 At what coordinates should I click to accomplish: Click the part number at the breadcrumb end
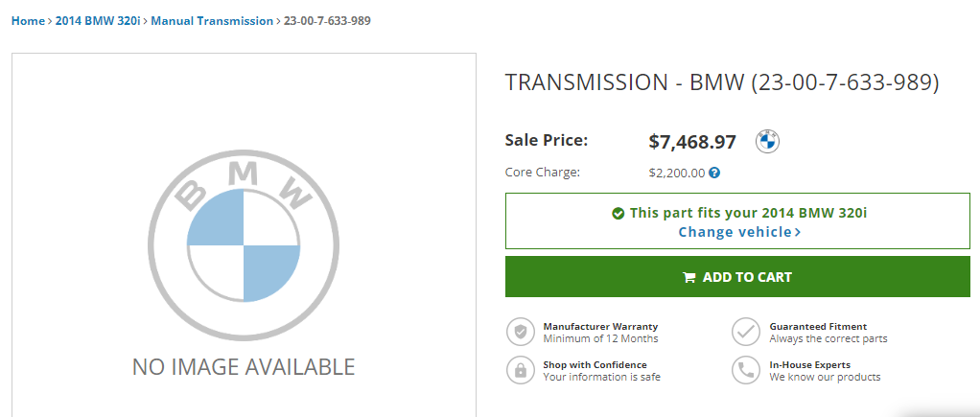[x=327, y=20]
